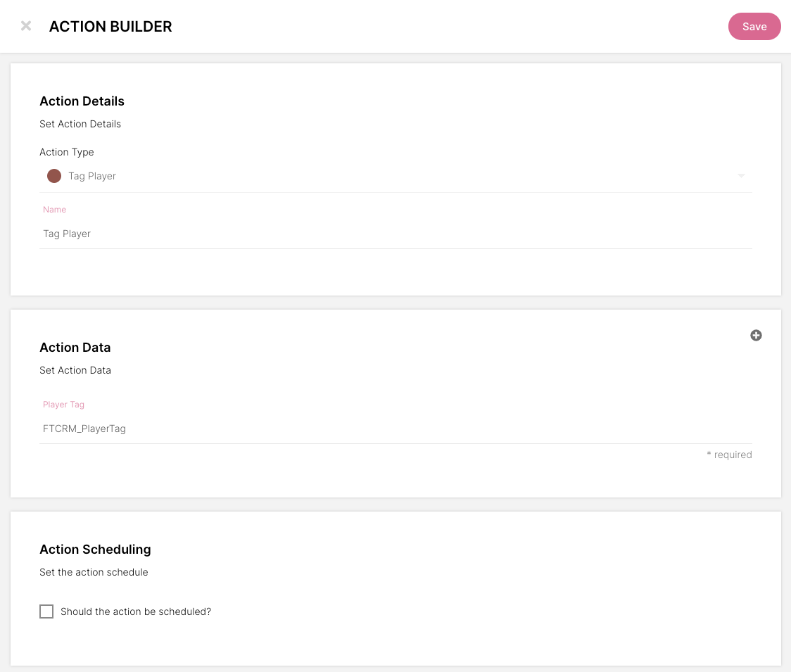Click the Action Data section heading
The height and width of the screenshot is (672, 791).
[75, 348]
